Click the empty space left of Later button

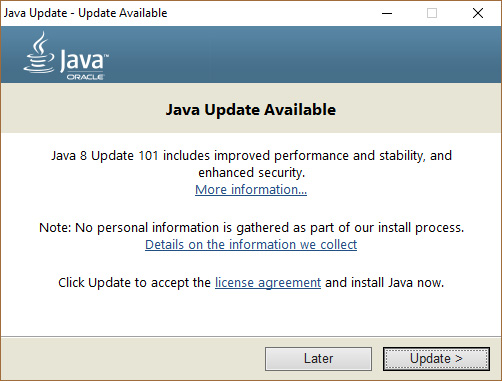[x=133, y=359]
